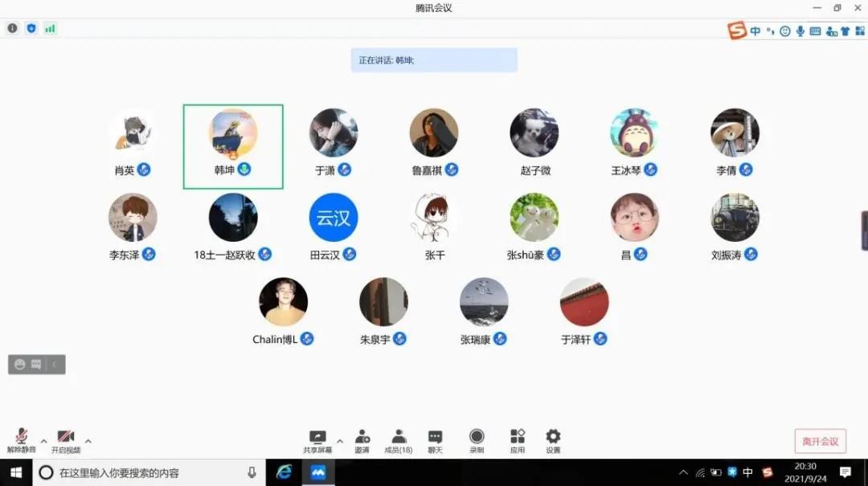Click the red 离开会议 leave button
Screen dimensions: 868x486
click(820, 441)
